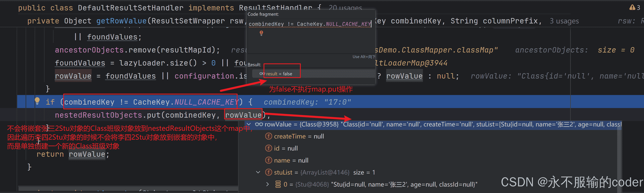Click the red error bulb in Code fragment
Viewport: 644px width, 193px height.
click(x=261, y=33)
